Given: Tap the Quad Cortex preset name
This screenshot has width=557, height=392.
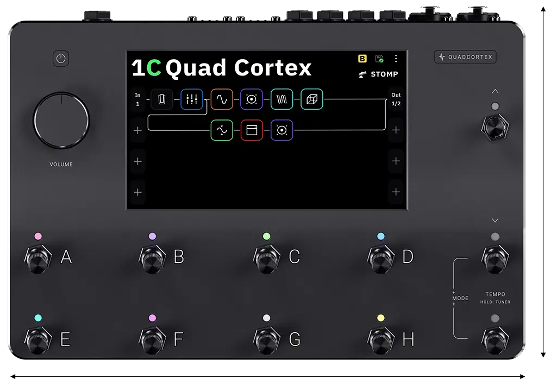Looking at the screenshot, I should tap(239, 68).
